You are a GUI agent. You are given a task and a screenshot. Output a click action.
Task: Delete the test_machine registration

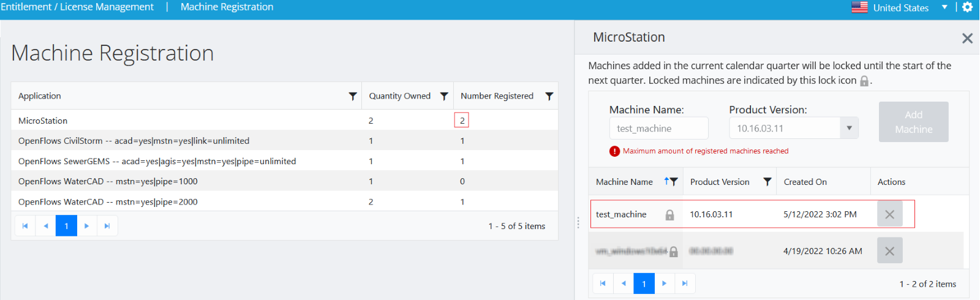889,214
